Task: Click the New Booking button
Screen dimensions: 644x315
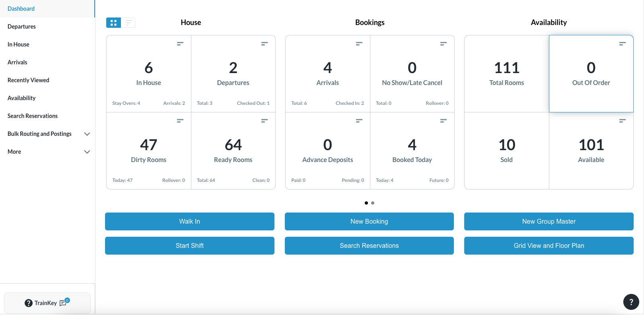Action: tap(369, 221)
